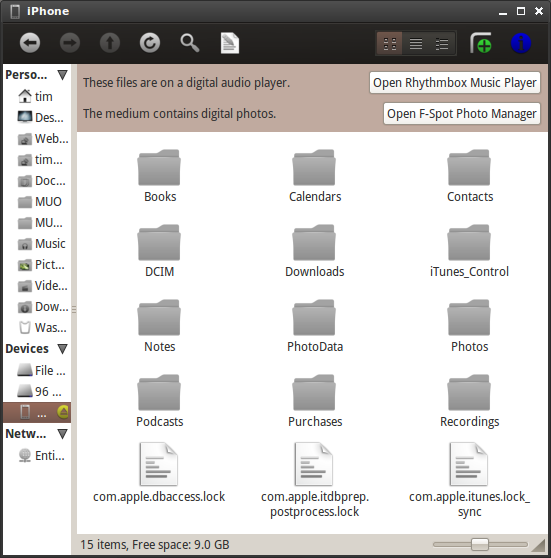Select com.apple.dbaccess.lock file

pyautogui.click(x=159, y=473)
